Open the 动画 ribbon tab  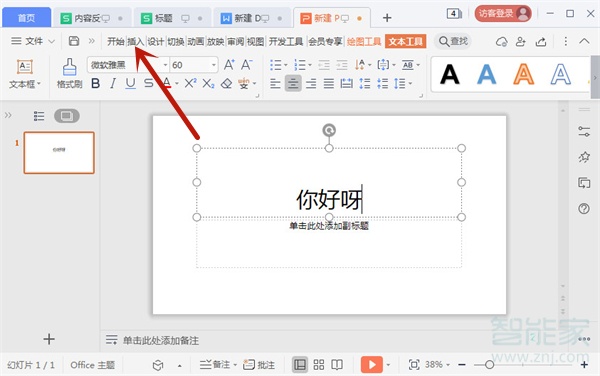click(x=195, y=41)
